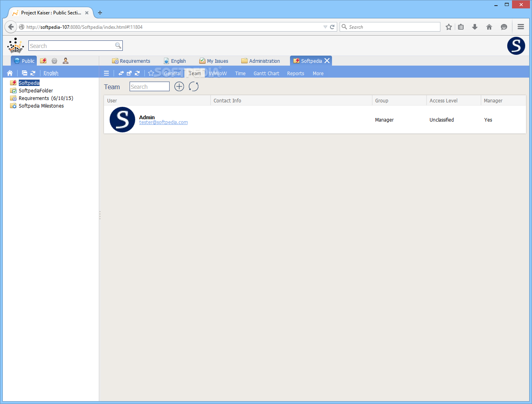This screenshot has width=532, height=404.
Task: Click the Manager column header
Action: pos(503,100)
